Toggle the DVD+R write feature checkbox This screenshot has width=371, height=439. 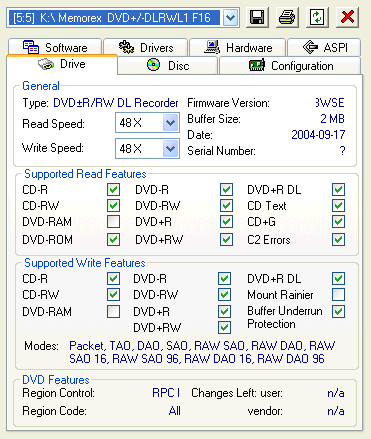224,311
